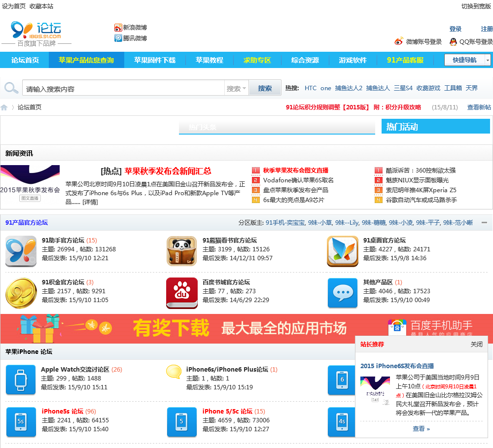Open the Apple Watch forum icon
Viewport: 493px width, 448px height.
click(21, 380)
